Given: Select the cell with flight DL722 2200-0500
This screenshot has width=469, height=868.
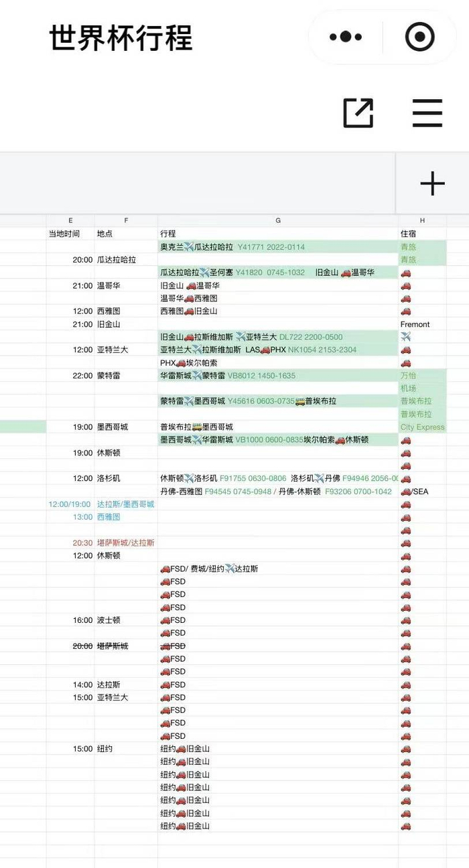Looking at the screenshot, I should coord(278,337).
